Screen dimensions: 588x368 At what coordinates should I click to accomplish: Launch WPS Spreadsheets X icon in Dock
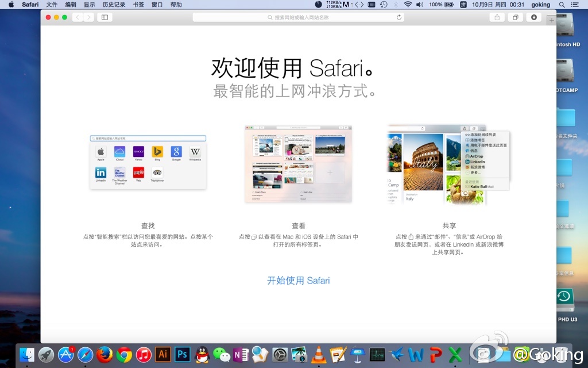point(455,355)
